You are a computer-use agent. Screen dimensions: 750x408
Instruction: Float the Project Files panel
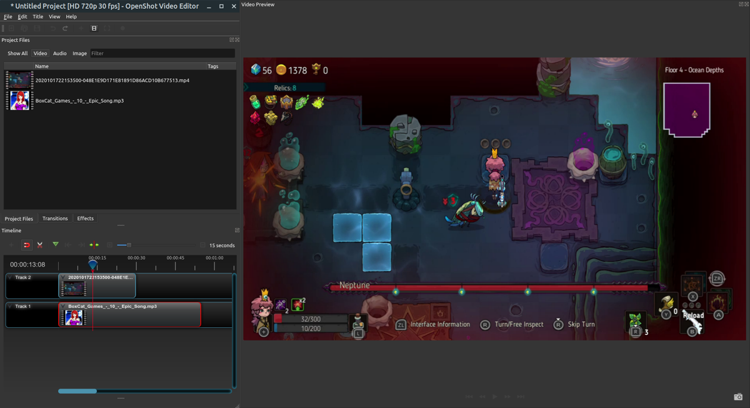[x=232, y=40]
